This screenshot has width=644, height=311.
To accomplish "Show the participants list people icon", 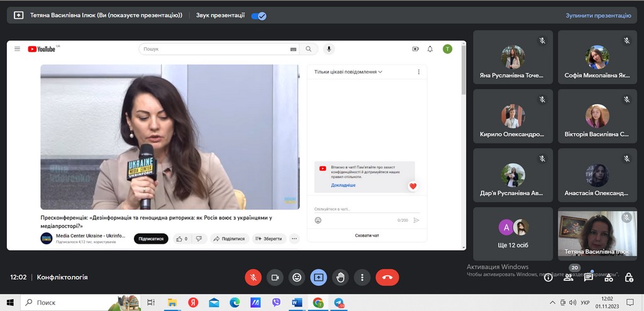I will 569,277.
